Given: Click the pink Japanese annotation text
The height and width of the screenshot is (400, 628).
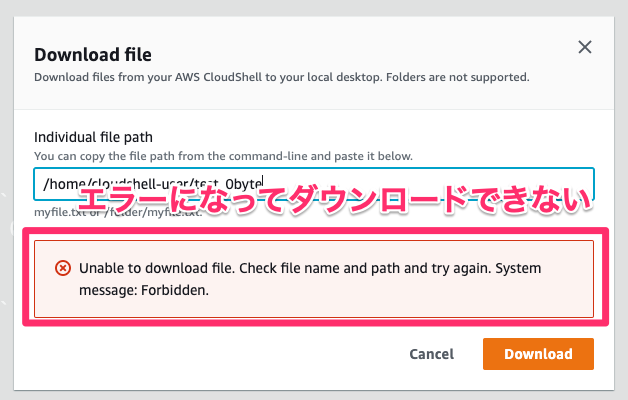Looking at the screenshot, I should click(x=335, y=199).
